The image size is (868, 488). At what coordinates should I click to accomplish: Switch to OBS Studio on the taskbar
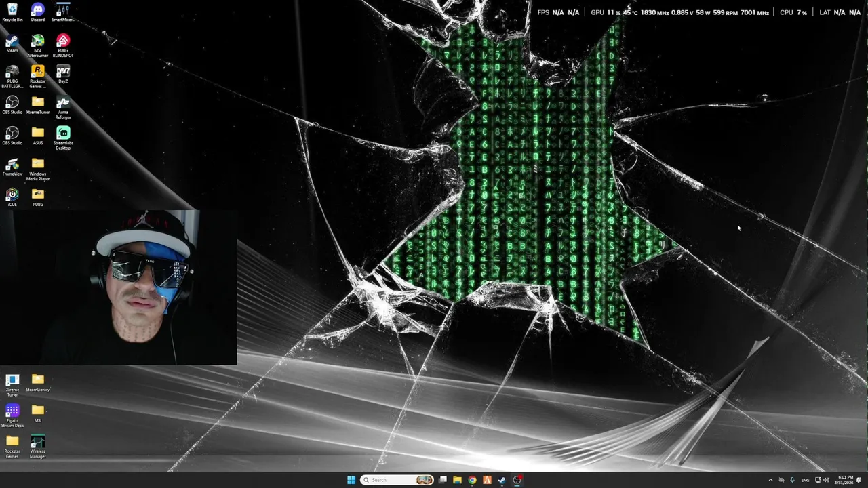coord(517,480)
